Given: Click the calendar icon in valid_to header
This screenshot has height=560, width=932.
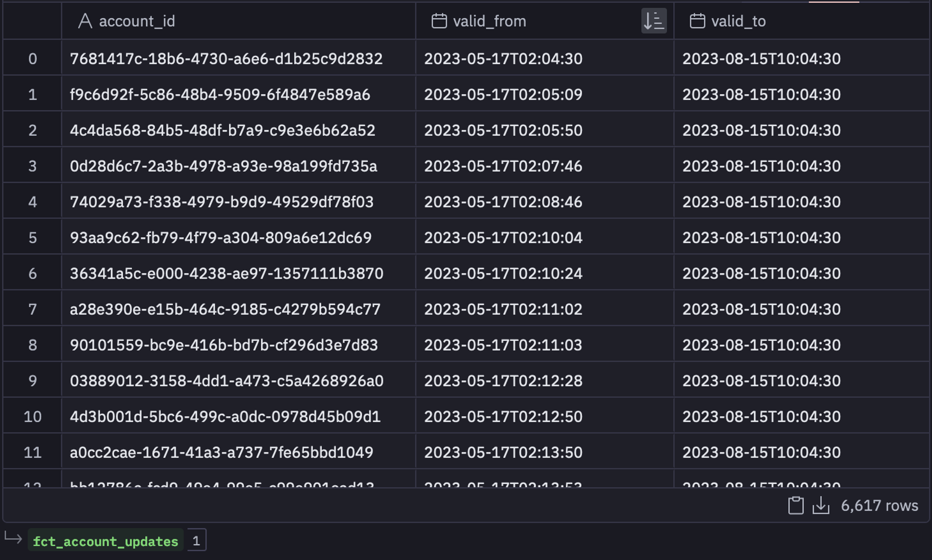Looking at the screenshot, I should [x=697, y=21].
